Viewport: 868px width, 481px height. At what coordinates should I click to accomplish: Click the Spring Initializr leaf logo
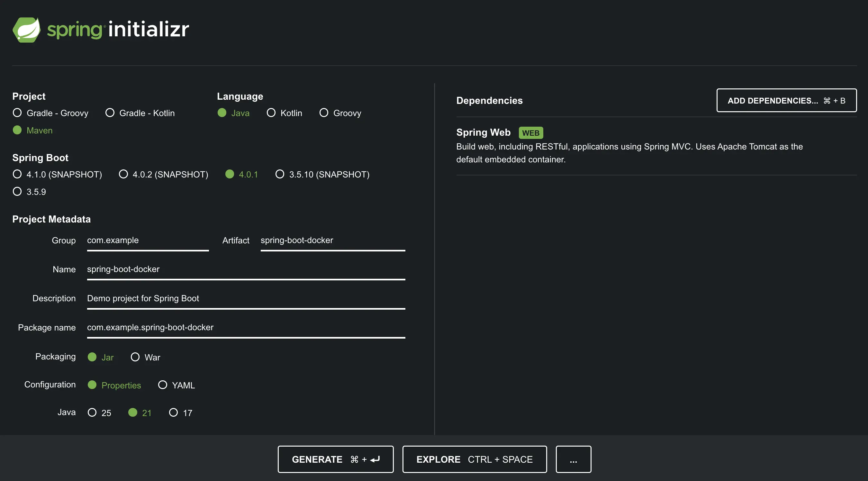(x=26, y=30)
